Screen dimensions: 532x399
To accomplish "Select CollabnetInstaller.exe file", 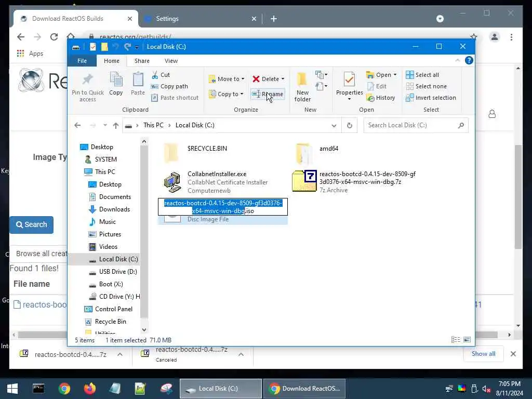I will (222, 182).
